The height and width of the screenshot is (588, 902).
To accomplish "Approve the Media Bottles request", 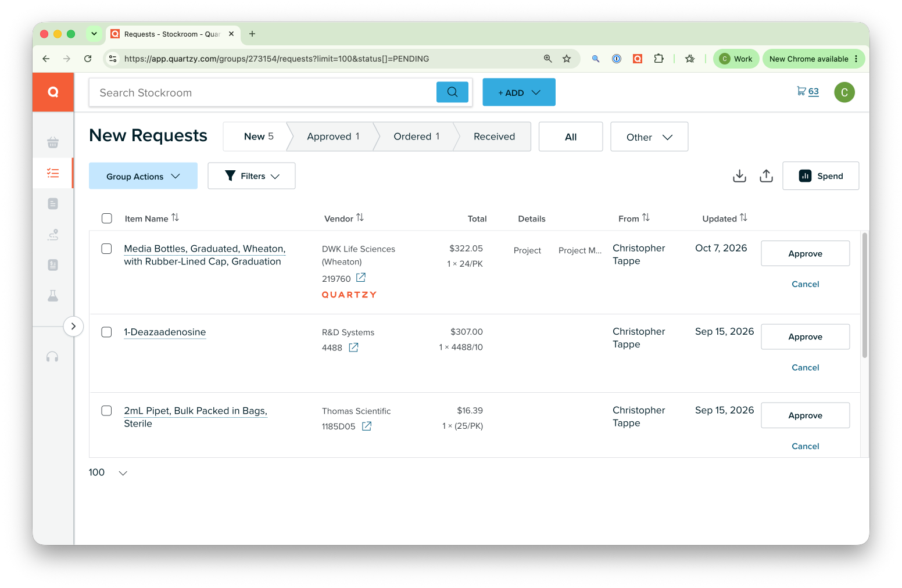I will pos(806,253).
